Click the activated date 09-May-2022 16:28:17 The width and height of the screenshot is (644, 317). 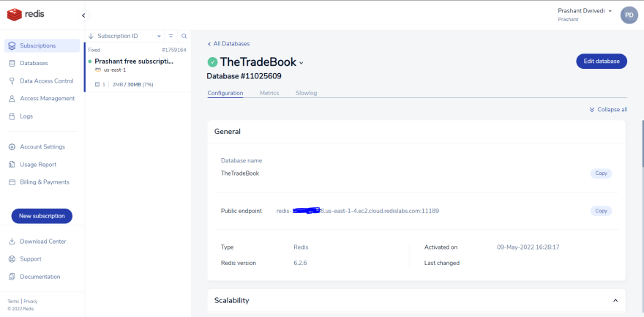528,247
